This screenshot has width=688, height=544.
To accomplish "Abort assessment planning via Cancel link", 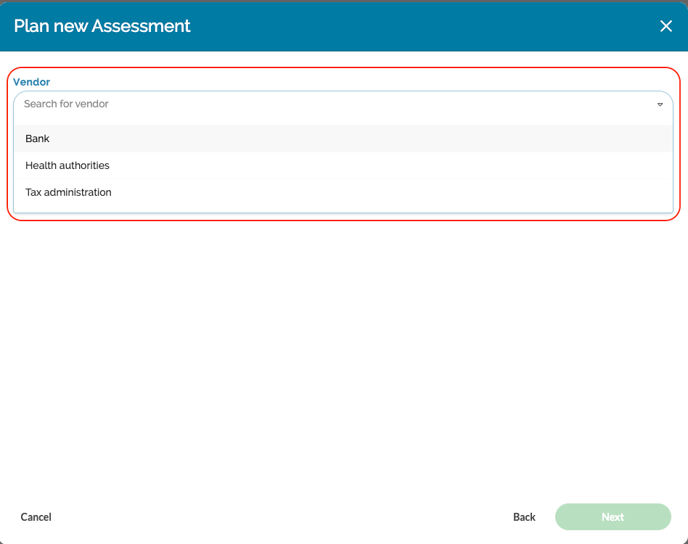I will point(36,517).
